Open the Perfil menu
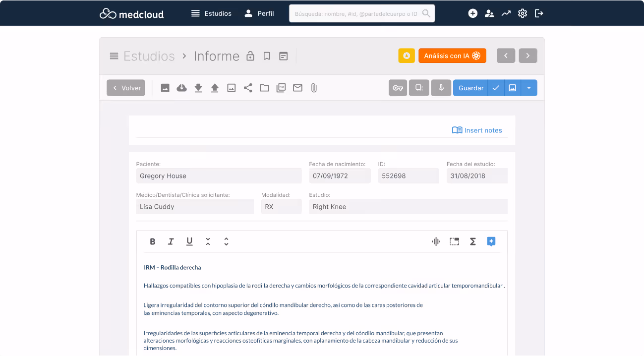Screen dimensions: 644x356 click(x=259, y=13)
